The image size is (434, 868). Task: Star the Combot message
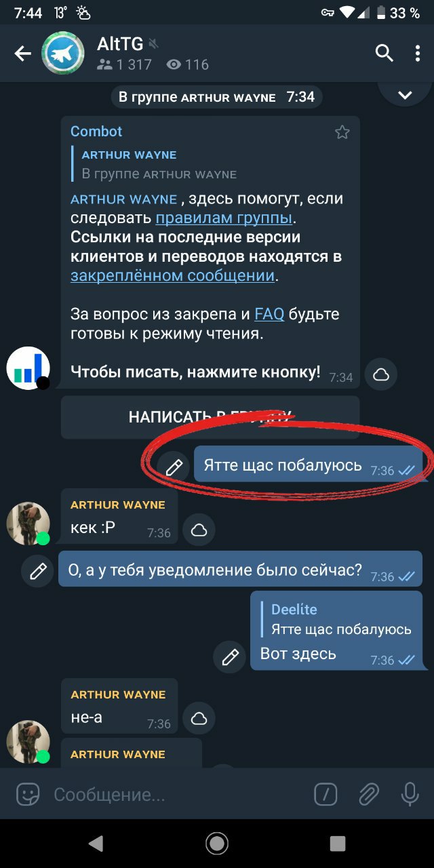pyautogui.click(x=342, y=132)
